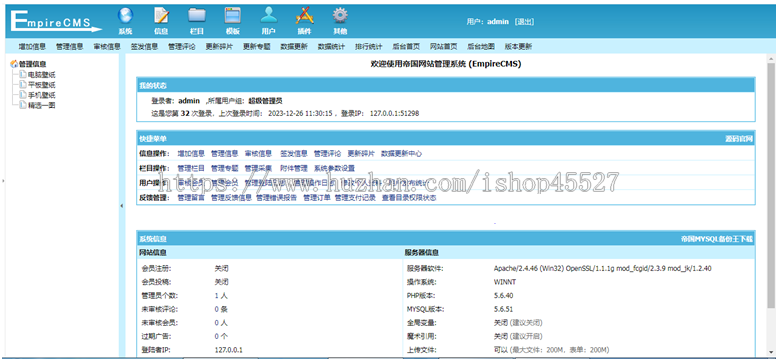Open 数据更新 in the sub-navigation bar
Screen dimensions: 778x361
pos(294,47)
